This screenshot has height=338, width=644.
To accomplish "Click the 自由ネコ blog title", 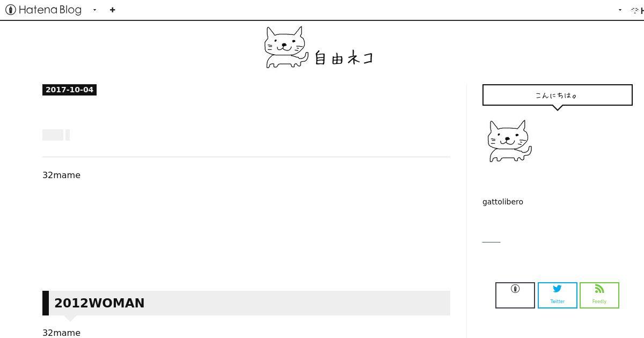I will point(343,57).
